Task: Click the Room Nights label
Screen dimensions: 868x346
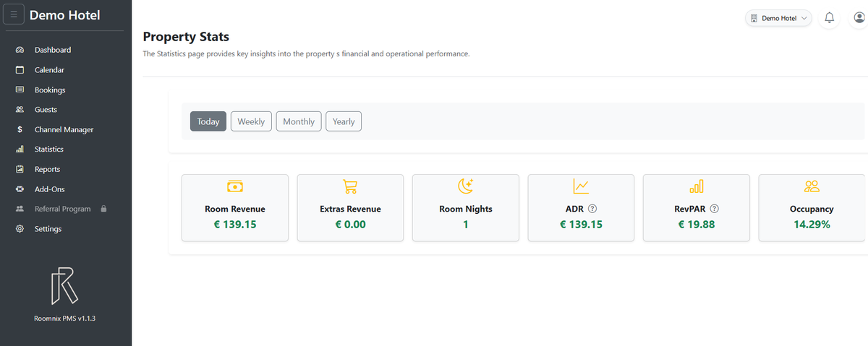Action: tap(466, 209)
